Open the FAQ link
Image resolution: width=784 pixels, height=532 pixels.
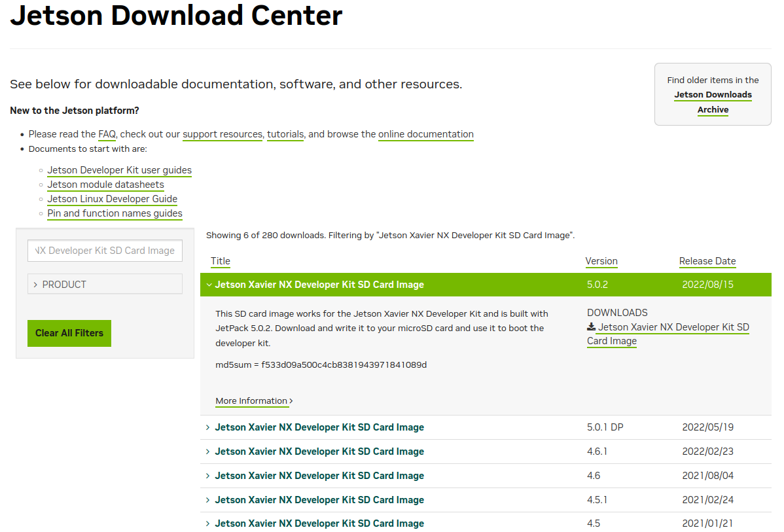click(107, 134)
